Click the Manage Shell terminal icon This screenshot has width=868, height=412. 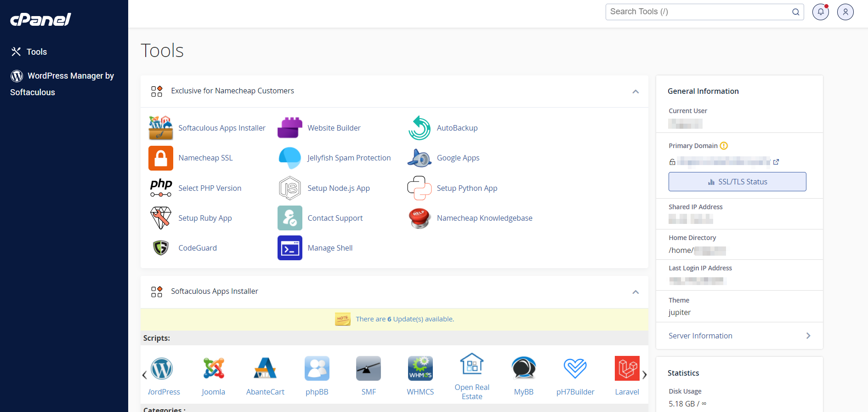coord(290,248)
